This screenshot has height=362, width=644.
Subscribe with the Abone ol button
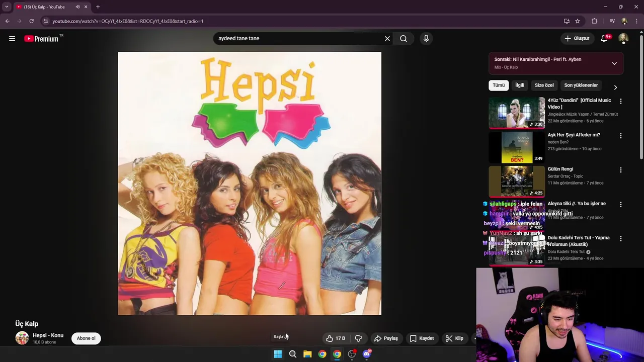[86, 338]
